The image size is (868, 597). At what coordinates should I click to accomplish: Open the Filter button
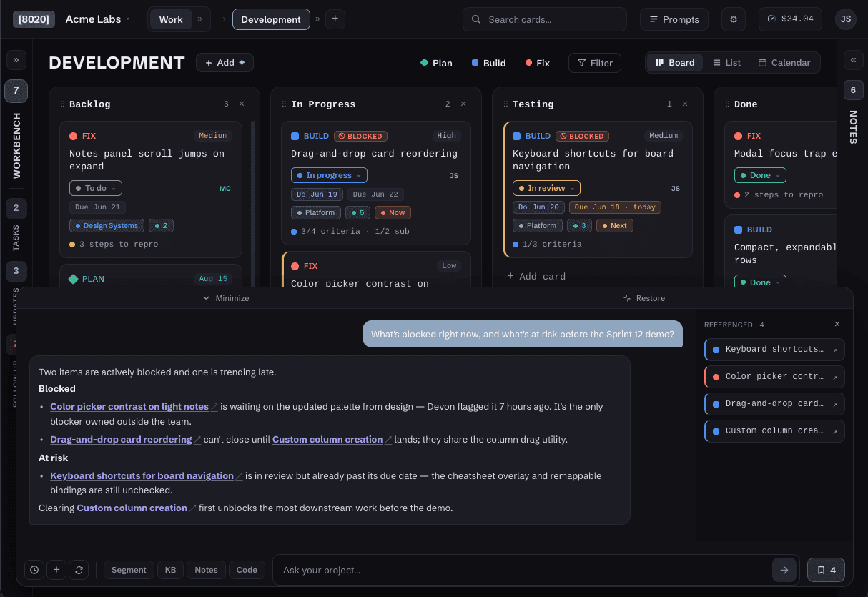(x=595, y=63)
